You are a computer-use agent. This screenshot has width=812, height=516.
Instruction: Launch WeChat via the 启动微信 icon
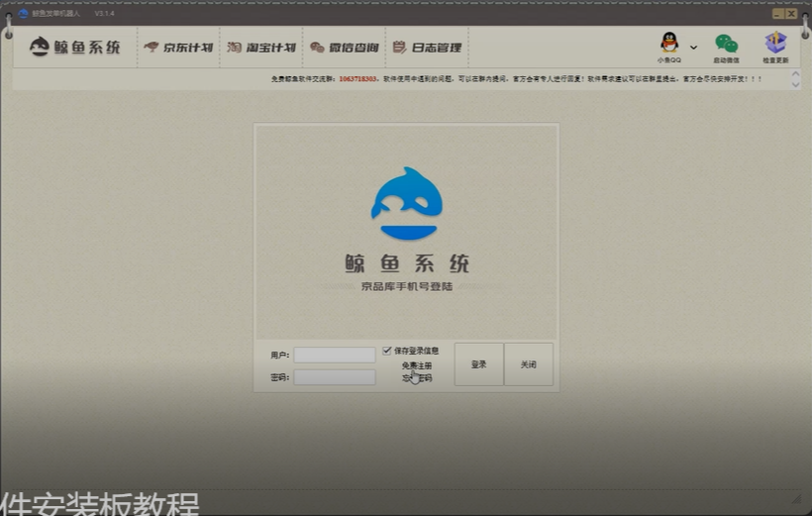tap(726, 44)
